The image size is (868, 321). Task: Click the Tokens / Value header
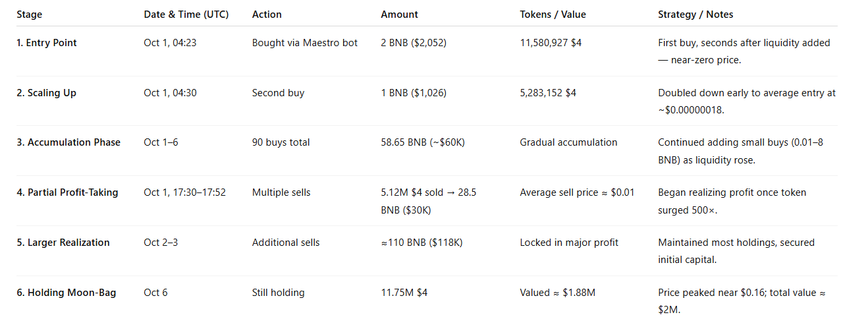(x=553, y=15)
